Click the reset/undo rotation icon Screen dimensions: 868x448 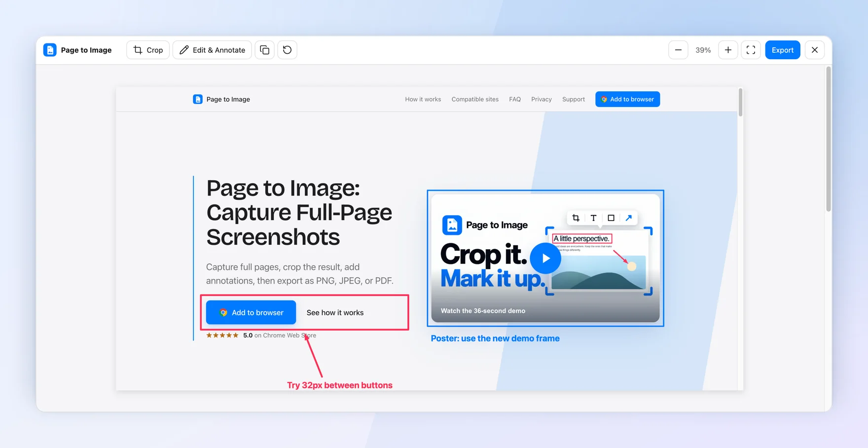tap(287, 50)
